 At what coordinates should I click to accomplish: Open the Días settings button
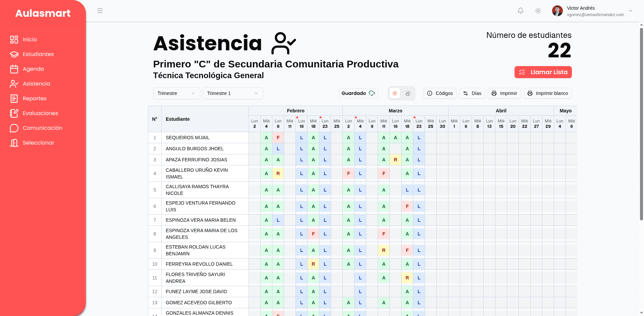[472, 93]
